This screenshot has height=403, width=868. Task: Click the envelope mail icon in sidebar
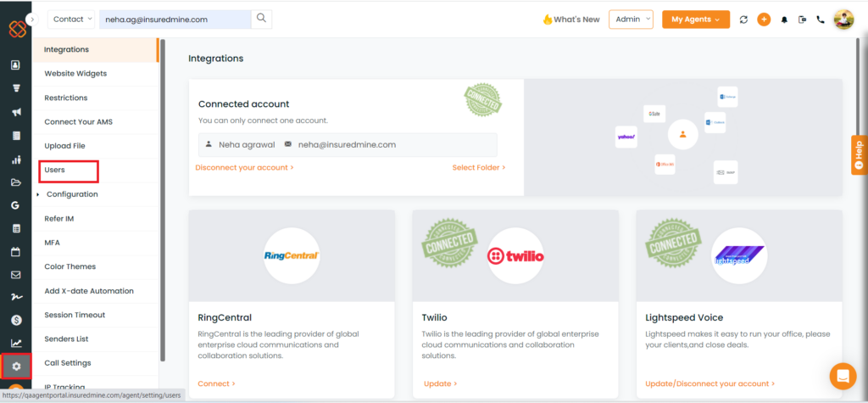coord(16,274)
